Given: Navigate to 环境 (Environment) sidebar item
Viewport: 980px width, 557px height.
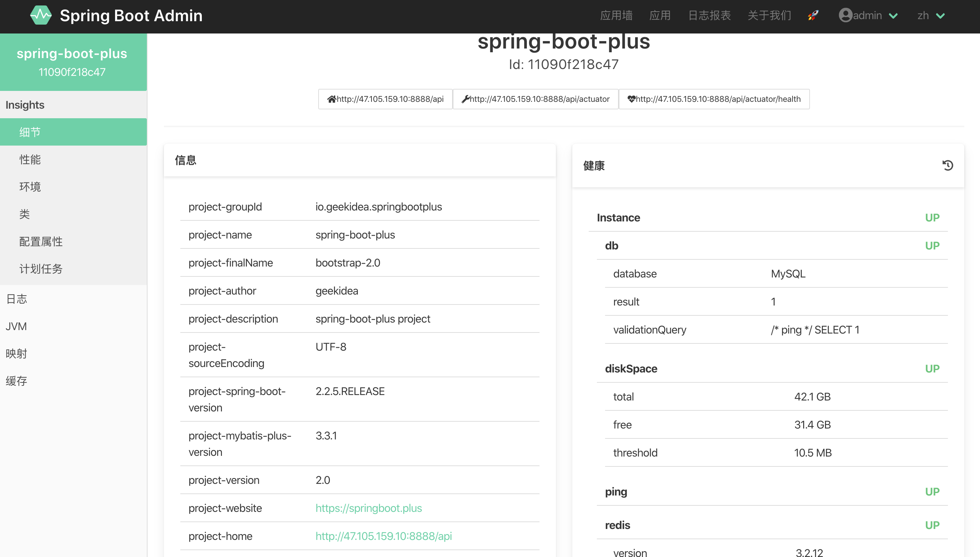Looking at the screenshot, I should tap(29, 187).
